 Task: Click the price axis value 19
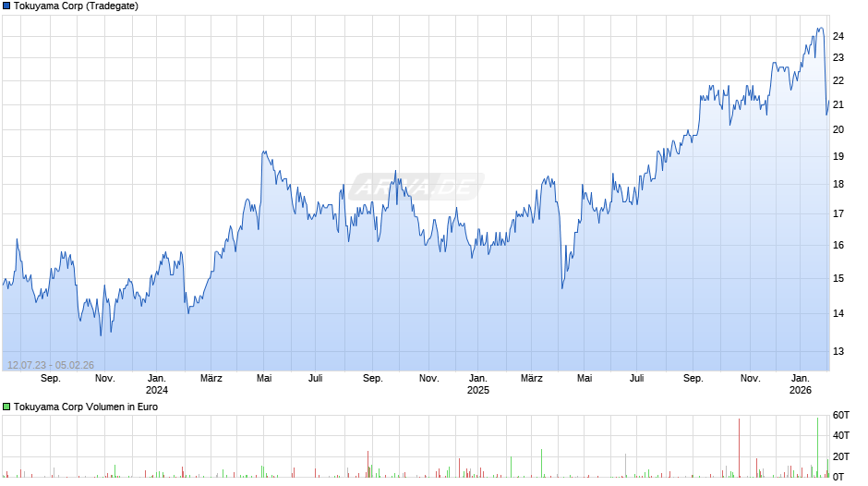tap(838, 157)
